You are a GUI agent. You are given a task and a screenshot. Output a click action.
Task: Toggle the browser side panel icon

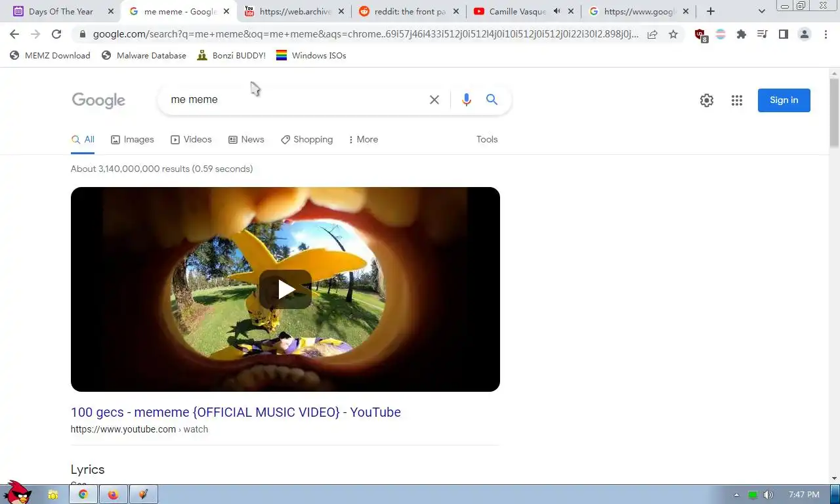click(x=784, y=34)
